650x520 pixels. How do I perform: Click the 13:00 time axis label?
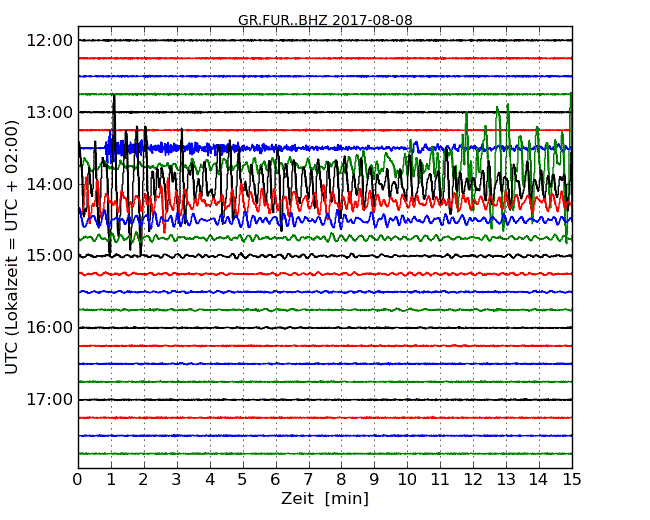point(49,112)
